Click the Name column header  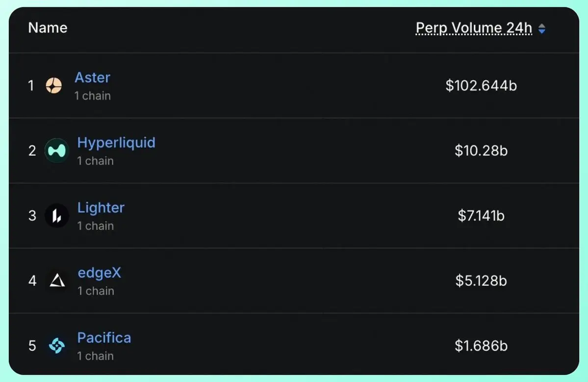tap(48, 28)
